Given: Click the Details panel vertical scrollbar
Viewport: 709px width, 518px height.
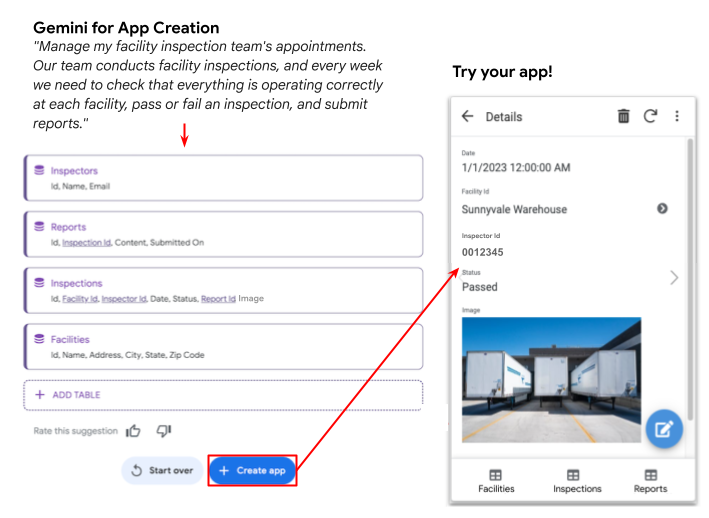Looking at the screenshot, I should point(690,279).
